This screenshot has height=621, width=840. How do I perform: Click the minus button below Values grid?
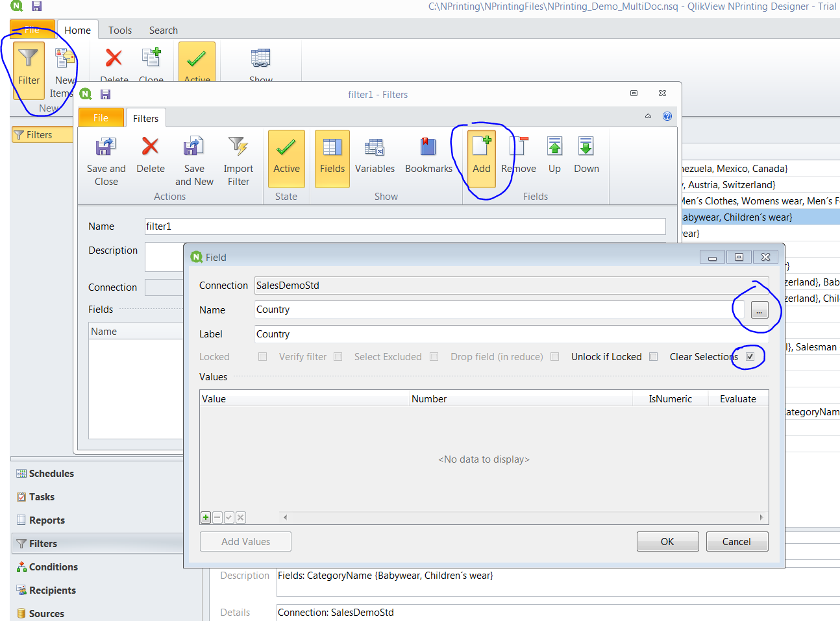(217, 517)
